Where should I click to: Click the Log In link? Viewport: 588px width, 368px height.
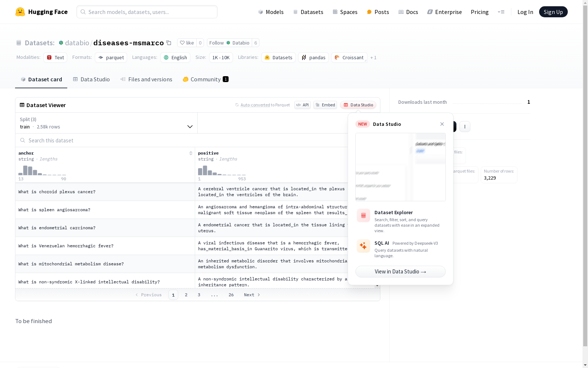[x=525, y=12]
